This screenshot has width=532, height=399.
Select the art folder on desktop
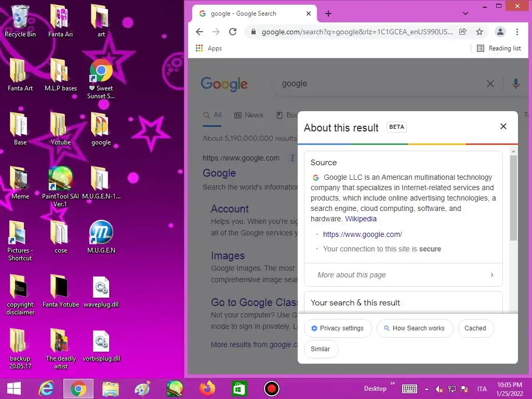coord(101,21)
